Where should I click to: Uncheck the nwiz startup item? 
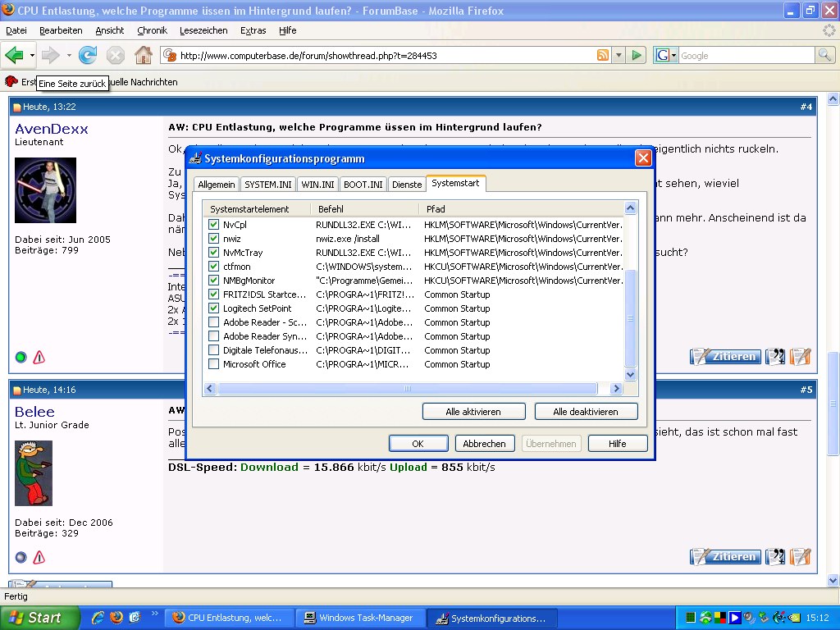click(214, 239)
